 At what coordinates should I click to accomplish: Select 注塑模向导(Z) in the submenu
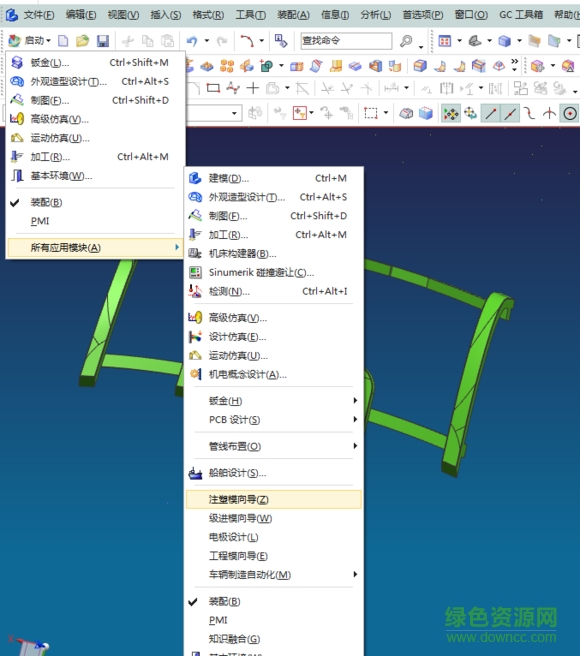(274, 500)
